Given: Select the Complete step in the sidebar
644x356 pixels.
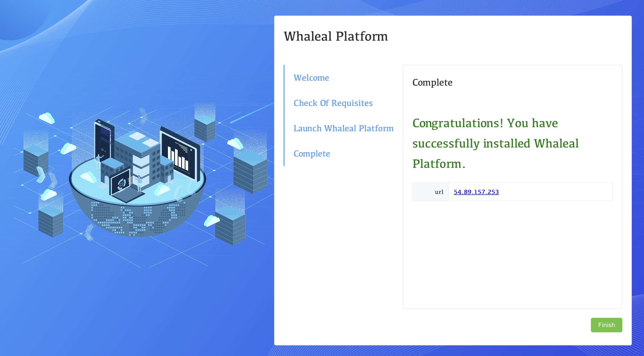Looking at the screenshot, I should (x=312, y=154).
